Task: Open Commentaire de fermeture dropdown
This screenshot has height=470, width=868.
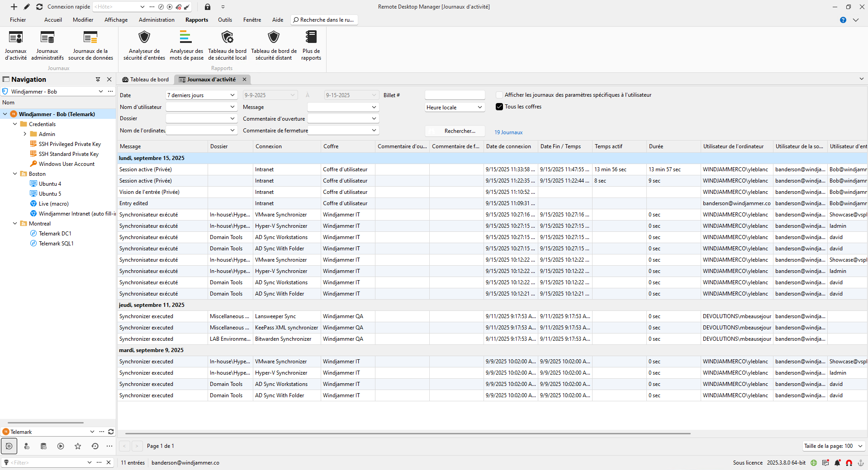Action: coord(343,130)
